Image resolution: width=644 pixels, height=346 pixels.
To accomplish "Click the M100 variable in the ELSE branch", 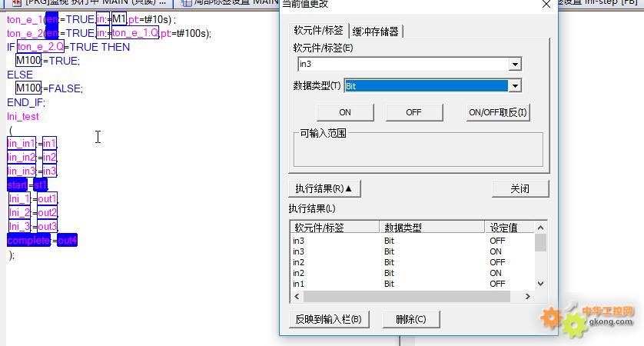I will [28, 88].
